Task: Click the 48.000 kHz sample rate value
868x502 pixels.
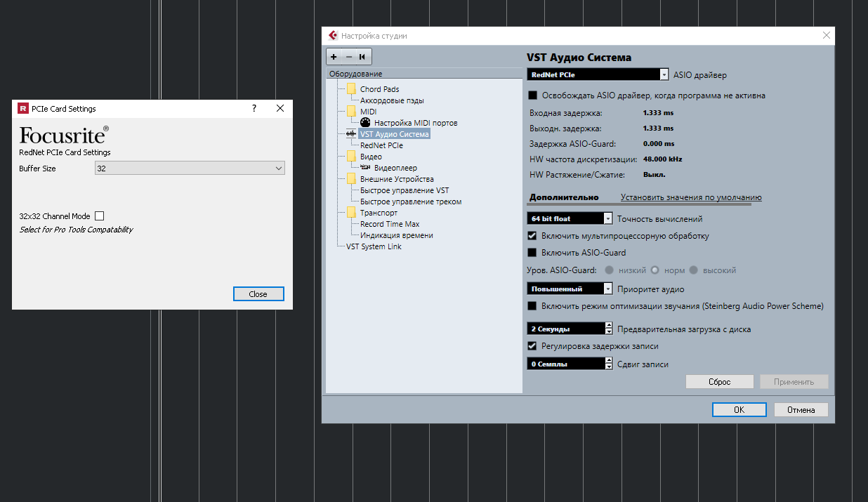Action: tap(662, 159)
